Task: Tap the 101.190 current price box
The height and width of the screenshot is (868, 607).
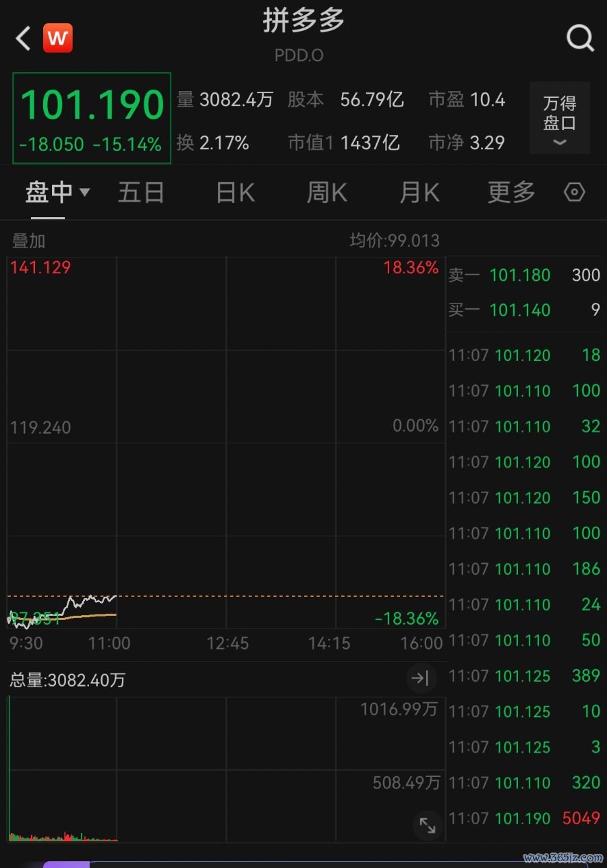Action: [x=92, y=118]
